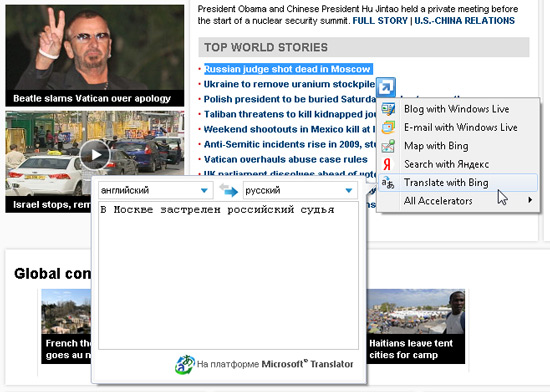Open the U.S.-CHINA RELATIONS link
Image resolution: width=550 pixels, height=392 pixels.
click(x=464, y=21)
